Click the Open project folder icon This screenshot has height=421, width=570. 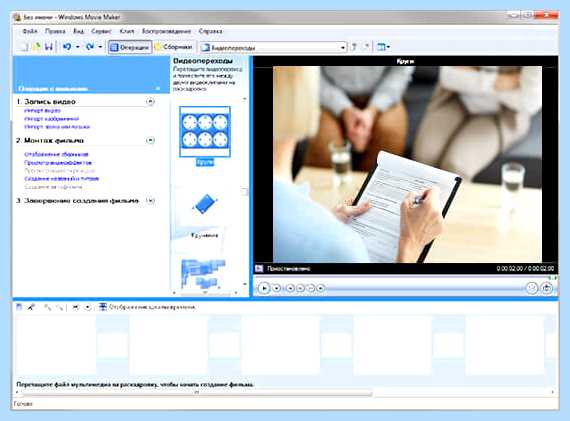click(36, 47)
